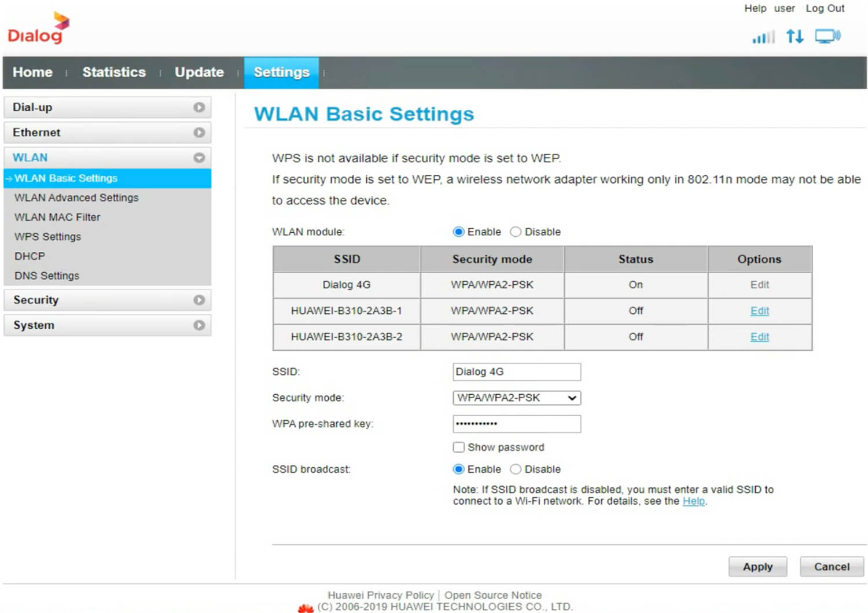Click the WLAN connected devices icon
The width and height of the screenshot is (868, 613).
(x=827, y=36)
